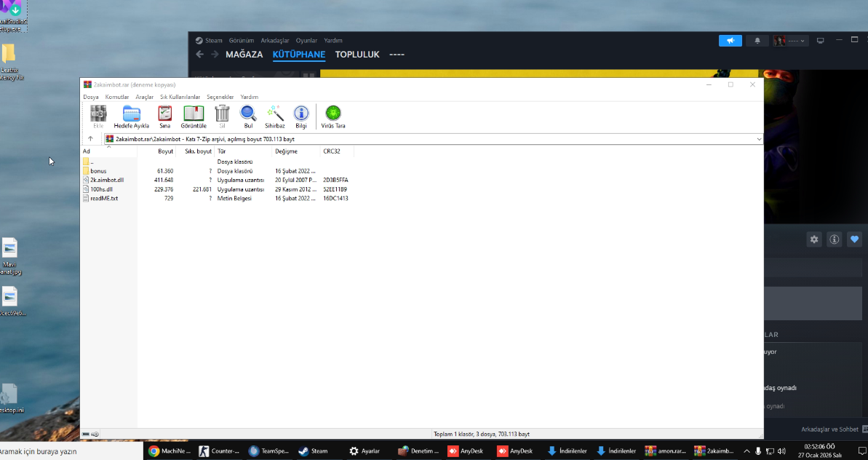Viewport: 868px width, 460px height.
Task: Switch to Counter-Strike taskbar item
Action: (219, 451)
